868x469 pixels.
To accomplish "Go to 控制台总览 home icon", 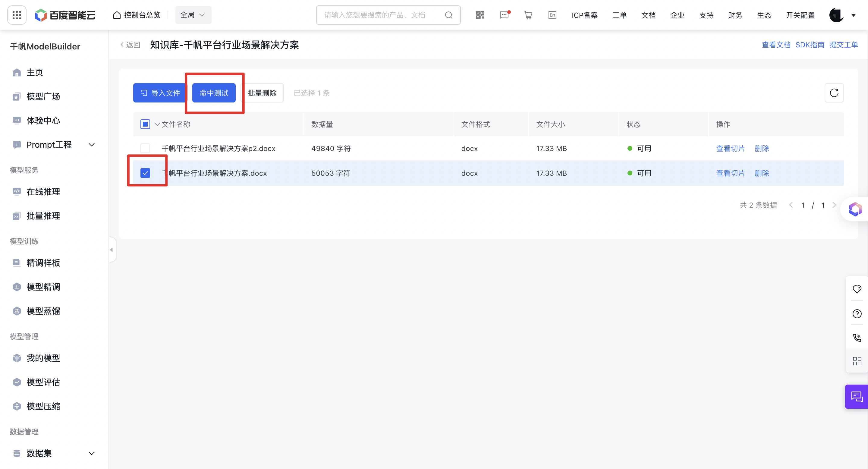I will click(x=117, y=15).
